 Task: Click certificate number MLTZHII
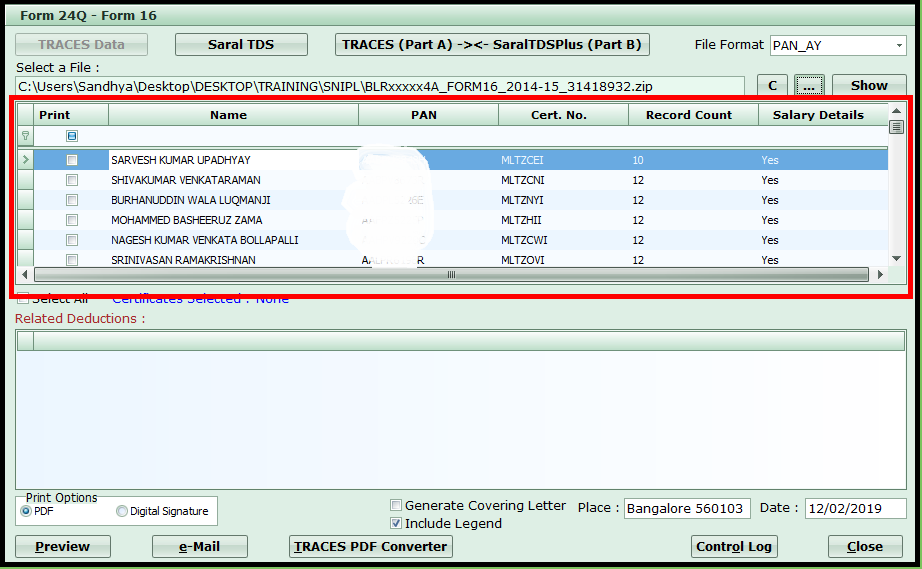(x=521, y=220)
